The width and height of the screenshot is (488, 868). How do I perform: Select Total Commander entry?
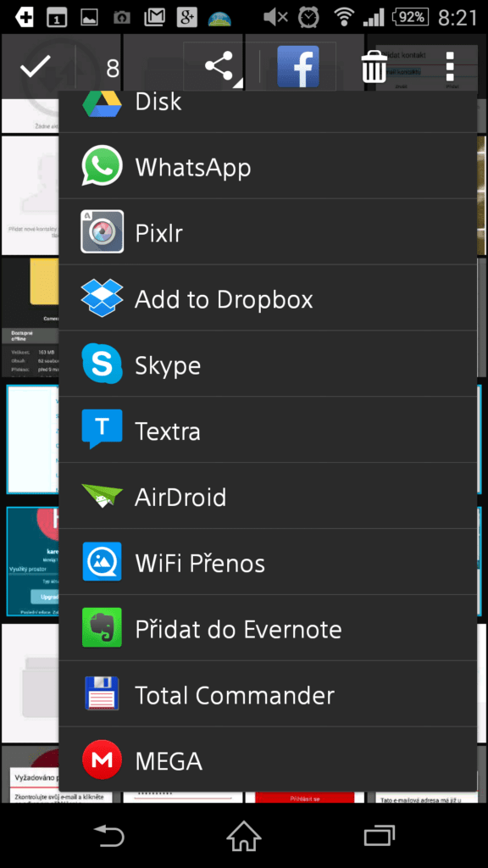pos(268,694)
